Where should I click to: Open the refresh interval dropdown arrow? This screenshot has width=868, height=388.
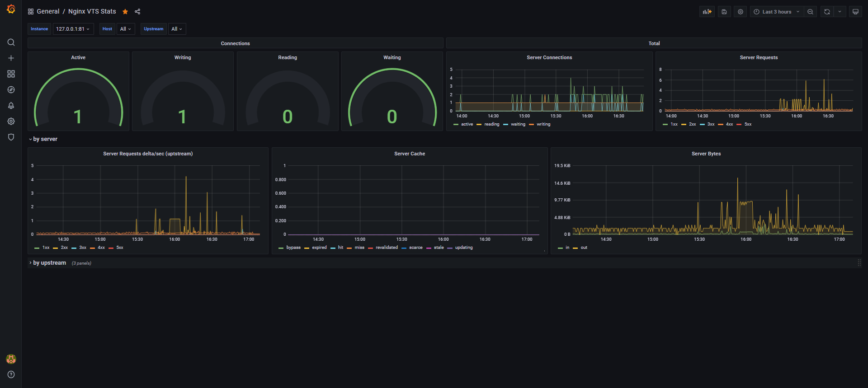[840, 12]
